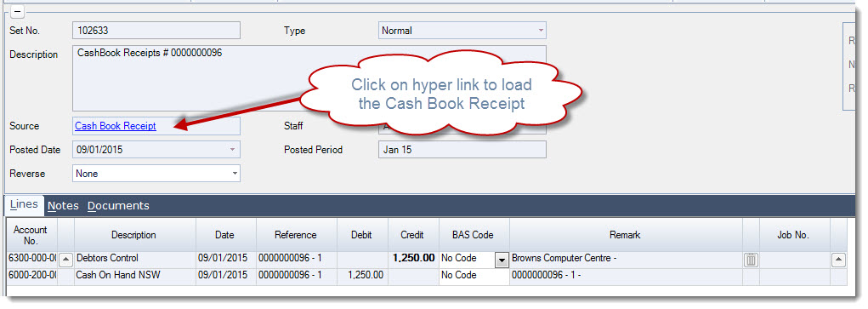Click the Posted Period field Jan 15
The width and height of the screenshot is (868, 309).
462,150
